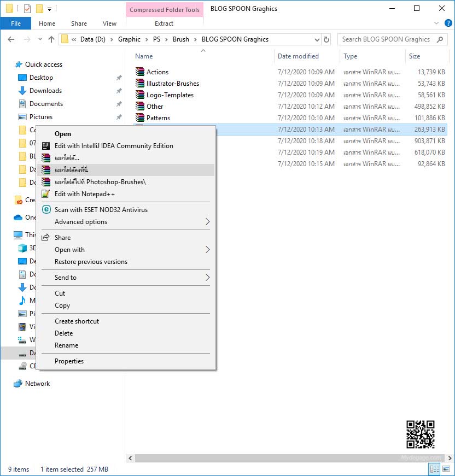
Task: Open the Extract ribbon tab
Action: [164, 23]
